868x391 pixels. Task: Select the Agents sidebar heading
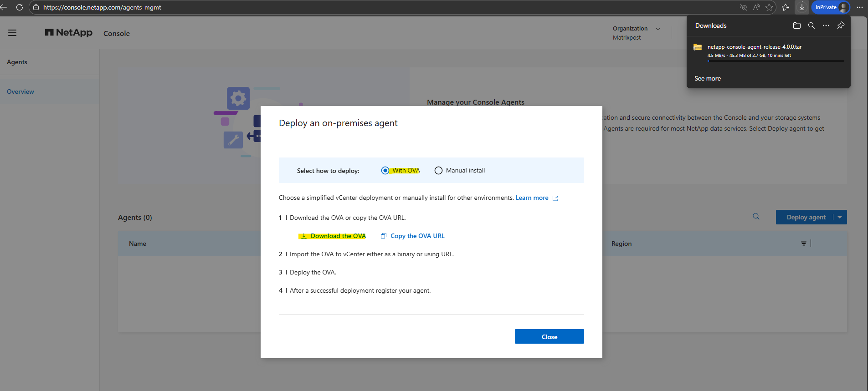pyautogui.click(x=17, y=62)
